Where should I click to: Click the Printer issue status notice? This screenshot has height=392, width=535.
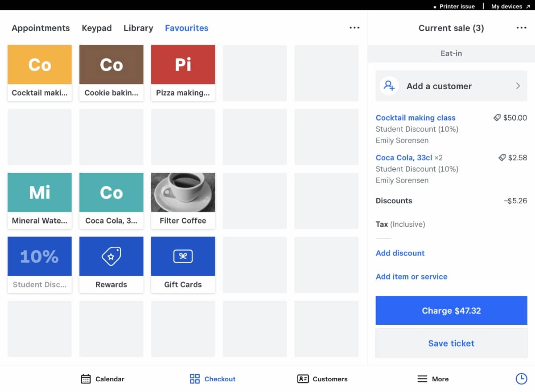(x=454, y=6)
